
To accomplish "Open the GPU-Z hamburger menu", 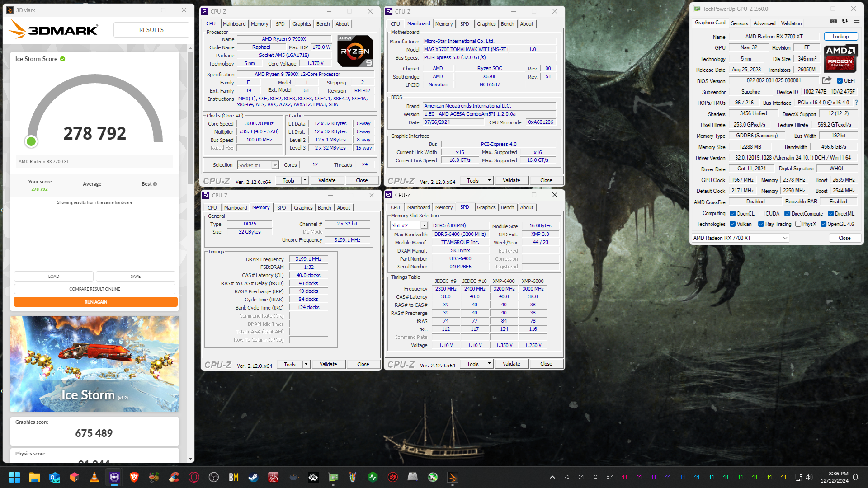I will (x=856, y=21).
